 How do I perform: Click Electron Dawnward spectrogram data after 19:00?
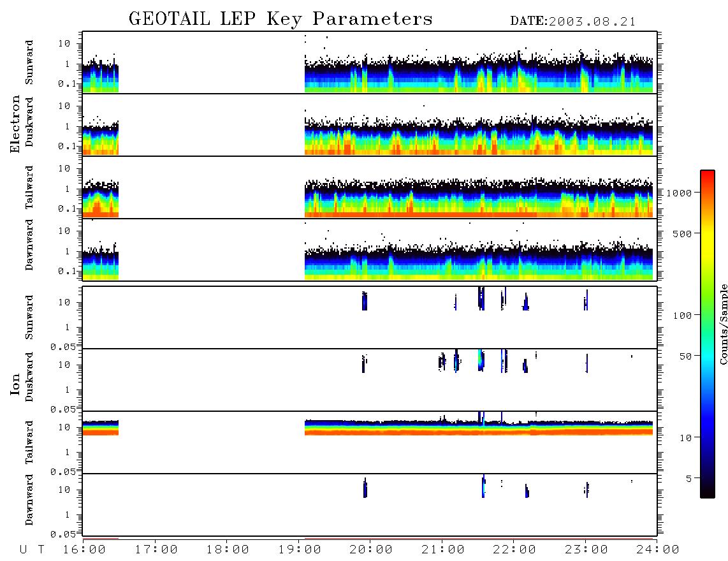pyautogui.click(x=479, y=261)
